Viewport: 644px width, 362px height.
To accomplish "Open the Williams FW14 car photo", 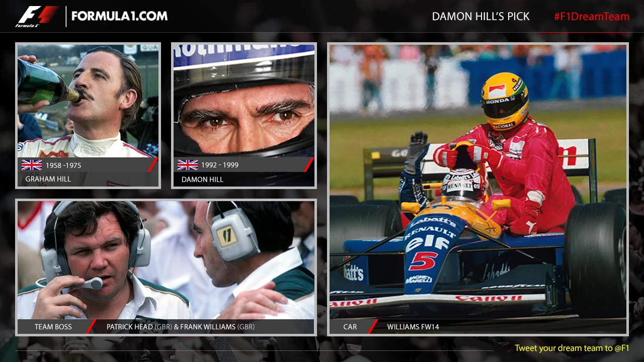I will tap(478, 181).
